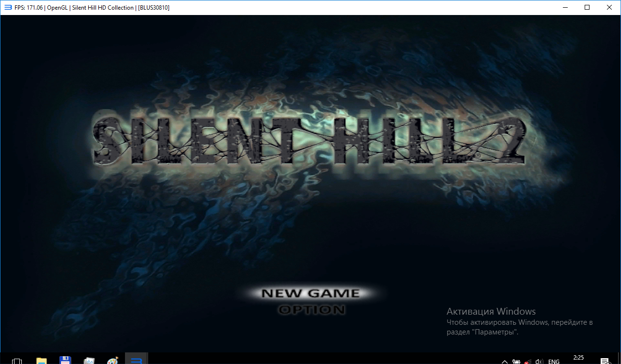Open the Action Center notifications
The width and height of the screenshot is (621, 364).
tap(605, 361)
